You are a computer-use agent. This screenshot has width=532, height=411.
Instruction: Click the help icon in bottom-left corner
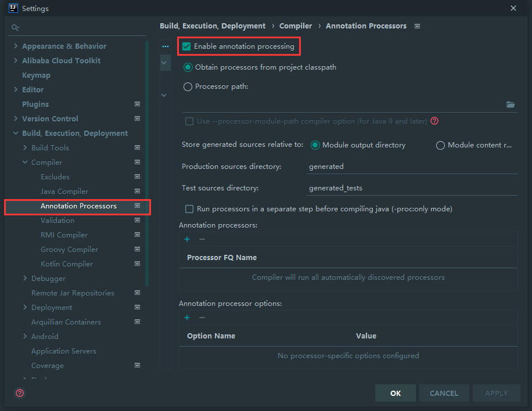(20, 393)
